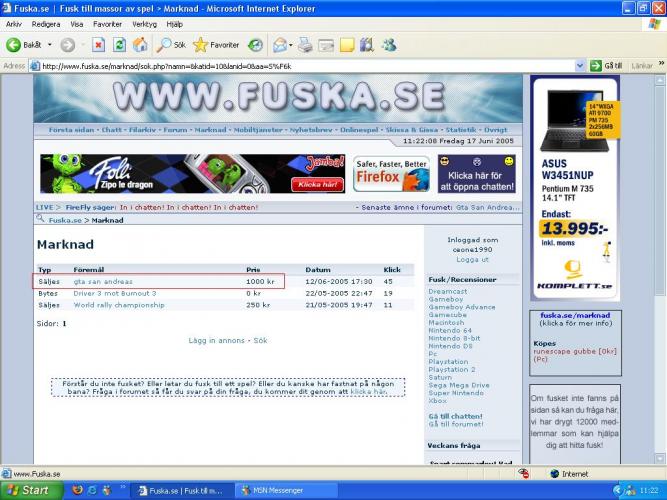667x500 pixels.
Task: Open the Back button history dropdown arrow
Action: click(50, 45)
